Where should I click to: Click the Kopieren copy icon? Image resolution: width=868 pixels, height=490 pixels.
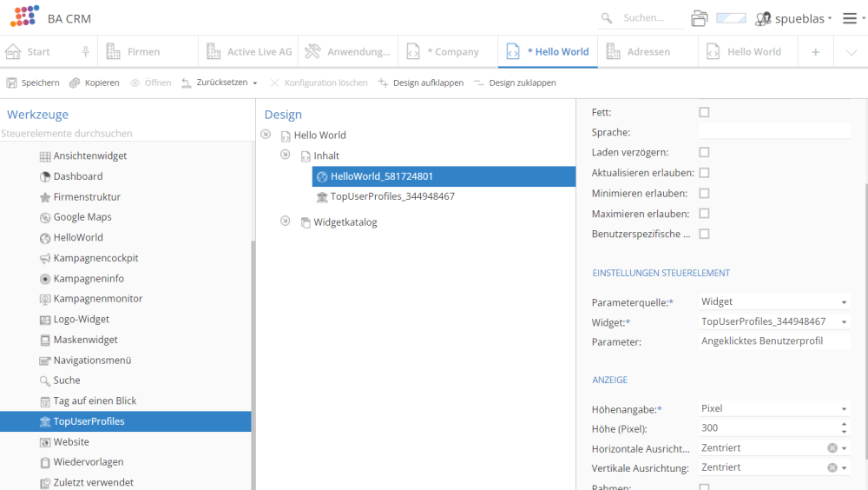(x=76, y=83)
